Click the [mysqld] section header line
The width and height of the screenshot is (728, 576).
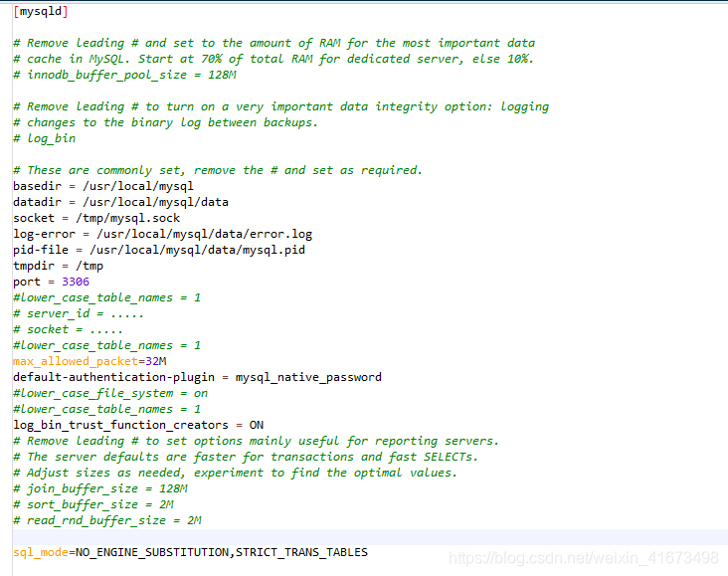41,11
